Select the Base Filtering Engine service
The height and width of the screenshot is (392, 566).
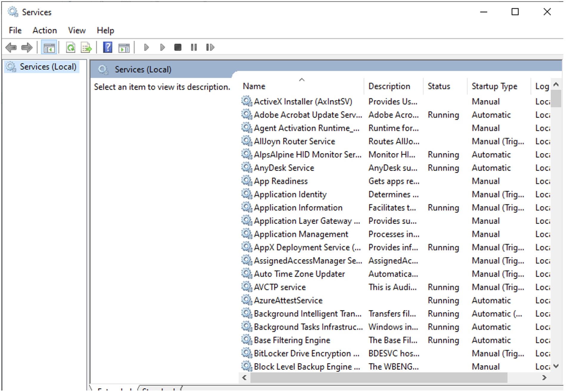292,340
